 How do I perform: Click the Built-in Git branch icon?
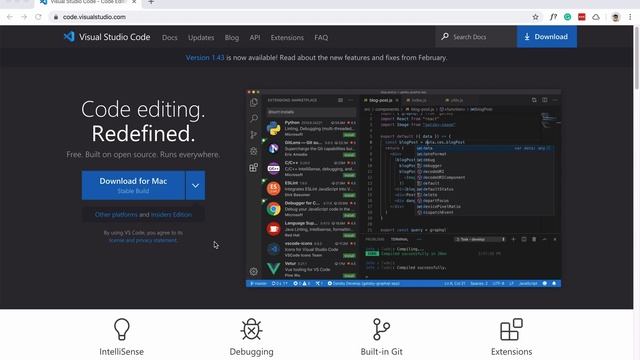click(x=381, y=329)
